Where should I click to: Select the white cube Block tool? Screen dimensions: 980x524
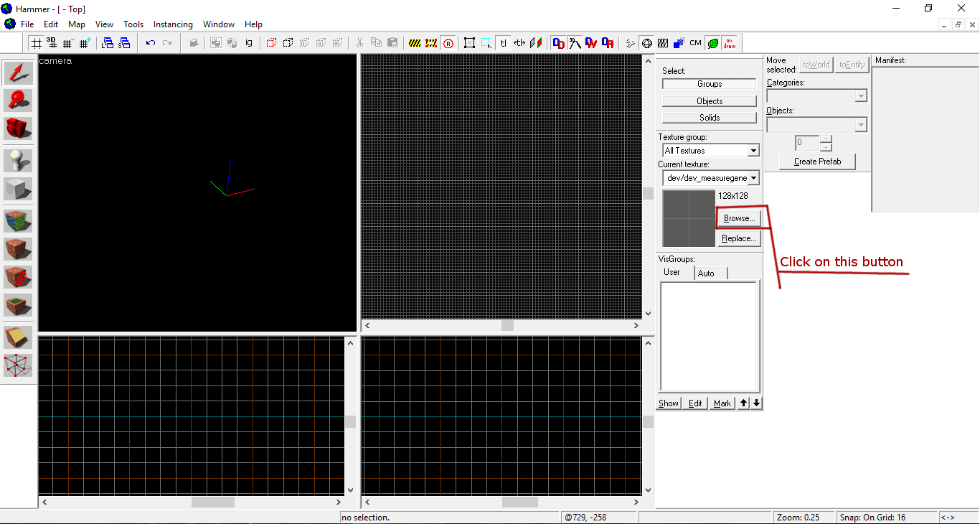click(x=18, y=189)
